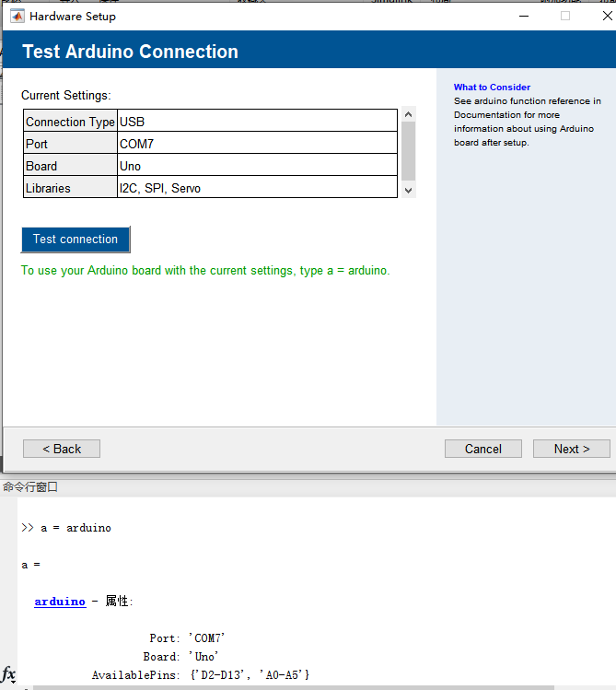Viewport: 616px width, 690px height.
Task: Click the settings table scrollbar thumb
Action: point(408,151)
